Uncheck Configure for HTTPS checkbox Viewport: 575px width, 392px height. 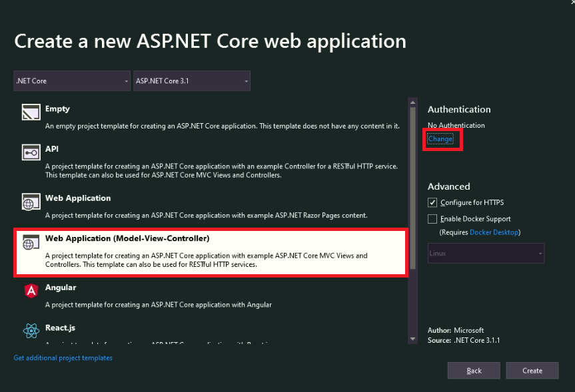coord(432,203)
